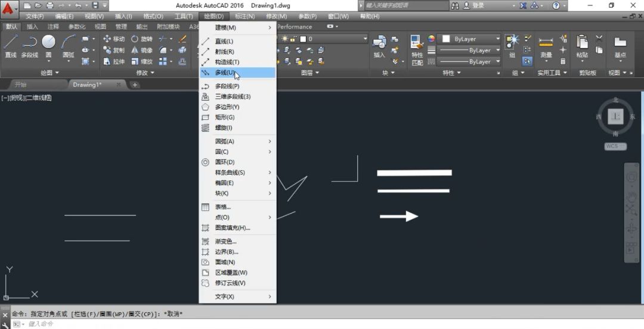Toggle group selection highlighted button in 组 panel
This screenshot has width=644, height=329.
(527, 61)
